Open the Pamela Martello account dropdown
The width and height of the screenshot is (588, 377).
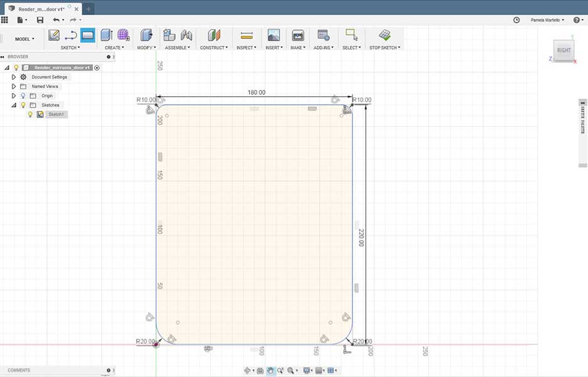[x=547, y=20]
